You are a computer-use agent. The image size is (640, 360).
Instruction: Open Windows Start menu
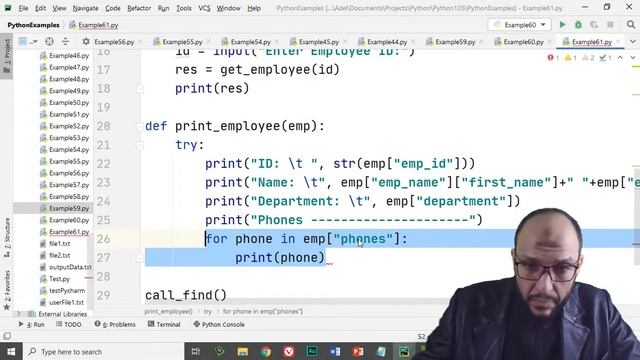coord(11,351)
